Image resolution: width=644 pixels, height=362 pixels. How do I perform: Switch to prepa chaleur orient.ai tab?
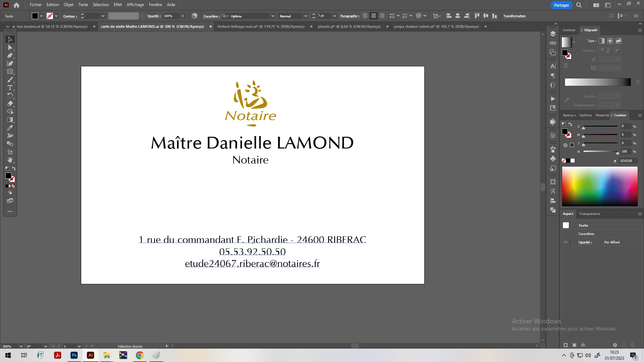click(436, 26)
